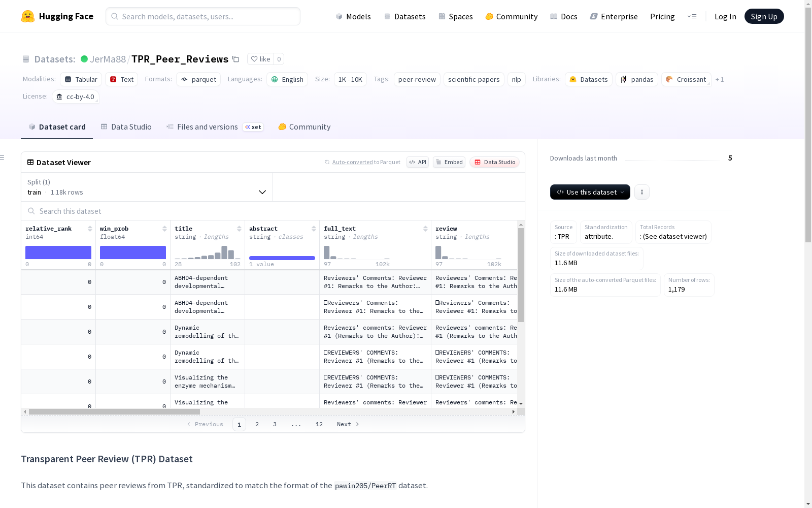This screenshot has height=508, width=812.
Task: Click the nlp tag
Action: tap(517, 79)
